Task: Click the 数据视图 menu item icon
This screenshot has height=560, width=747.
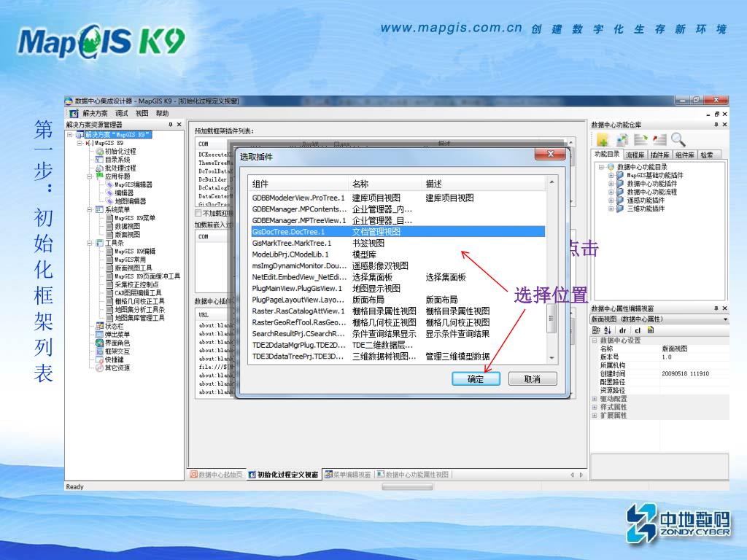Action: click(x=109, y=226)
